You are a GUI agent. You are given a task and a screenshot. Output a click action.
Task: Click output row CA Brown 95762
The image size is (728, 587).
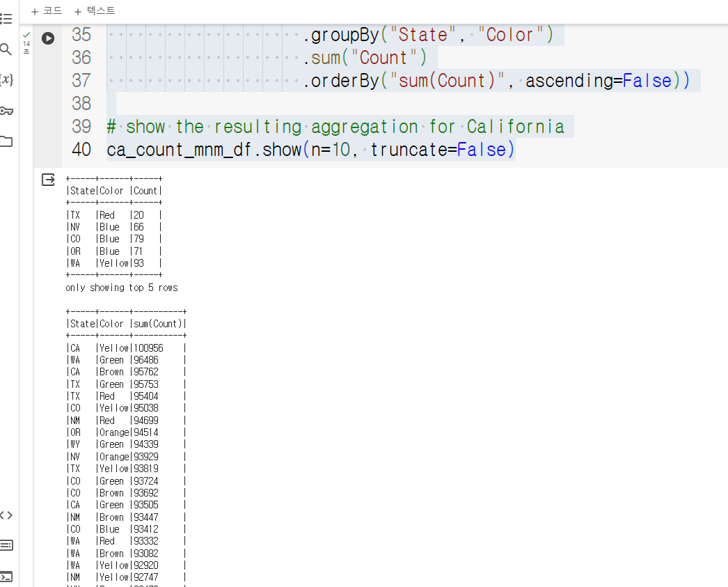coord(126,372)
